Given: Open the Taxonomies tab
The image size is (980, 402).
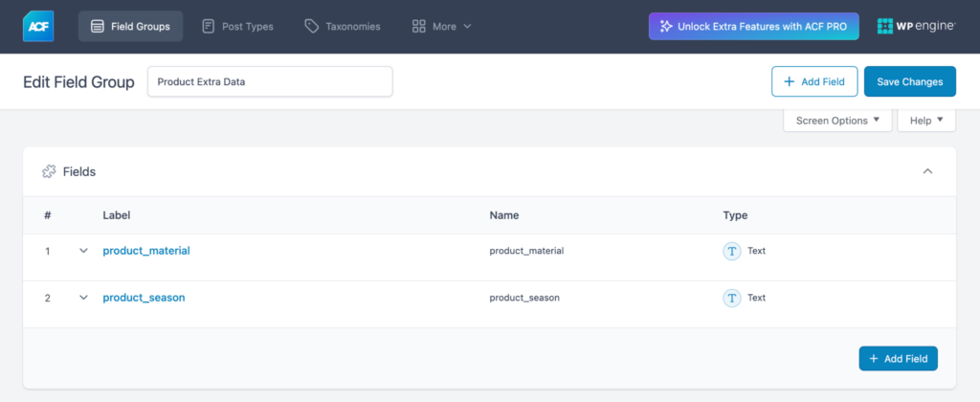Looking at the screenshot, I should tap(342, 27).
